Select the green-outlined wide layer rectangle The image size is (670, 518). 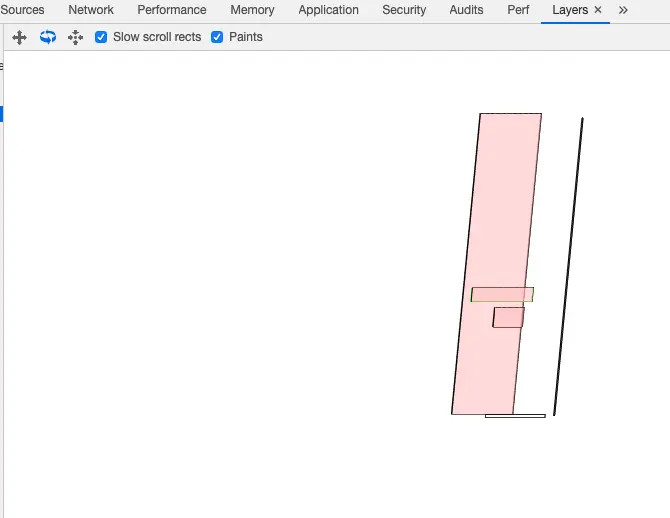coord(502,294)
